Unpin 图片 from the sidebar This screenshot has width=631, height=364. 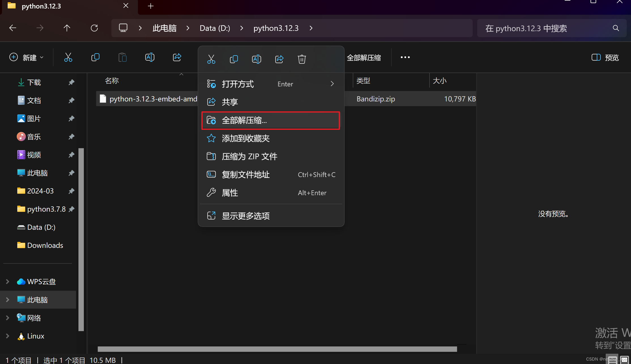71,118
